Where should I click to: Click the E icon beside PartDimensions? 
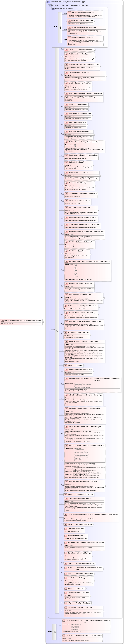pos(67,54)
